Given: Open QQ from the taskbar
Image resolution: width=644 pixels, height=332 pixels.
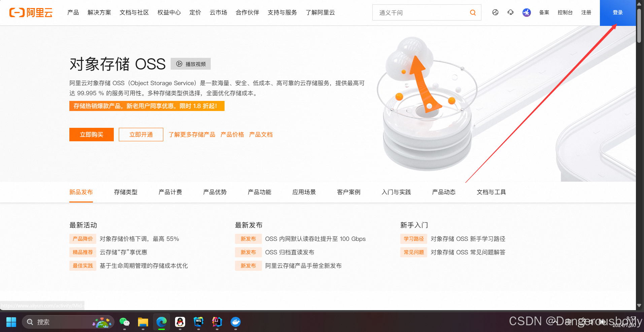Looking at the screenshot, I should (x=180, y=322).
